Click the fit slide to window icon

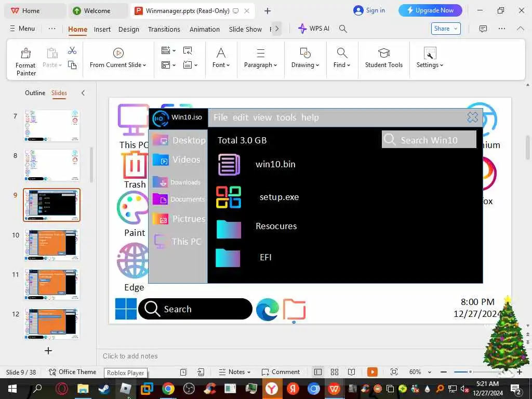[394, 372]
